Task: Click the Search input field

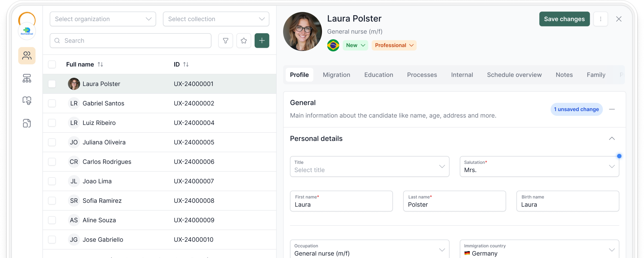Action: 130,40
